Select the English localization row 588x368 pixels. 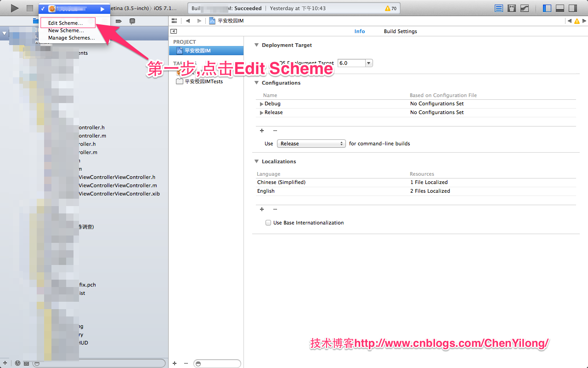(x=416, y=191)
